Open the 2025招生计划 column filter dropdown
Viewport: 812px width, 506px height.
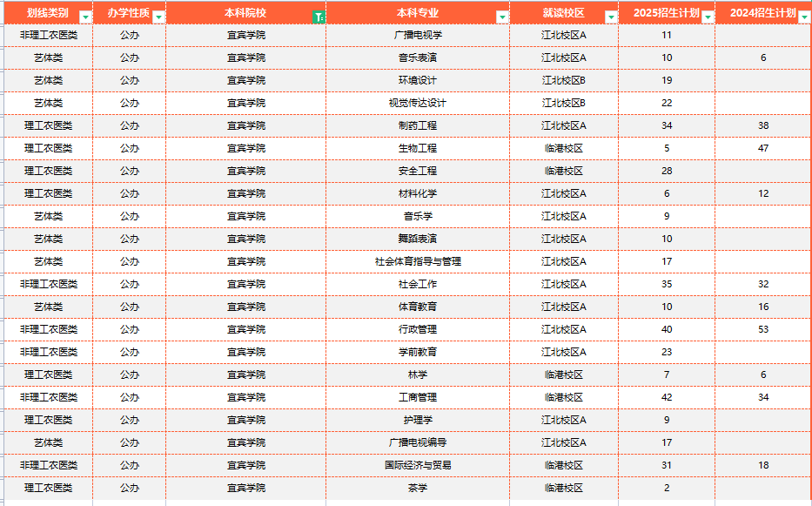pyautogui.click(x=708, y=17)
